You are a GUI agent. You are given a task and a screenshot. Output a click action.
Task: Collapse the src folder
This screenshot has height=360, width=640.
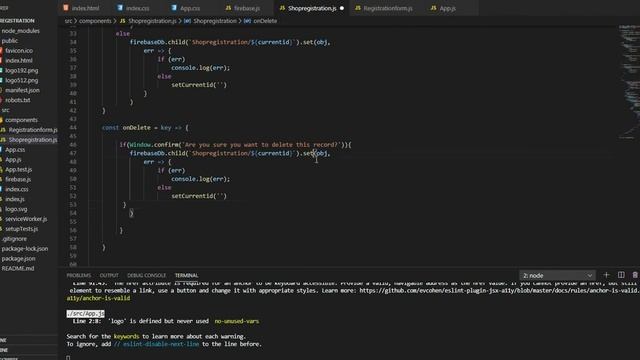6,110
